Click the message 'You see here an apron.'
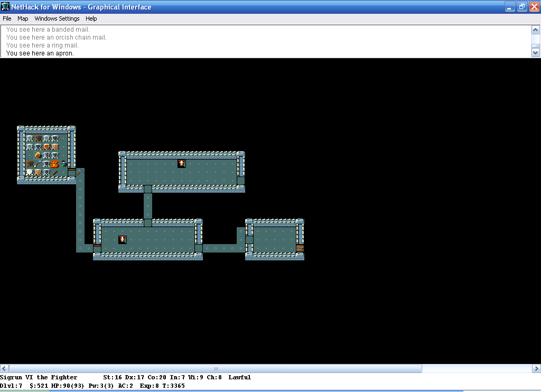Screen dimensions: 541x392 click(40, 53)
